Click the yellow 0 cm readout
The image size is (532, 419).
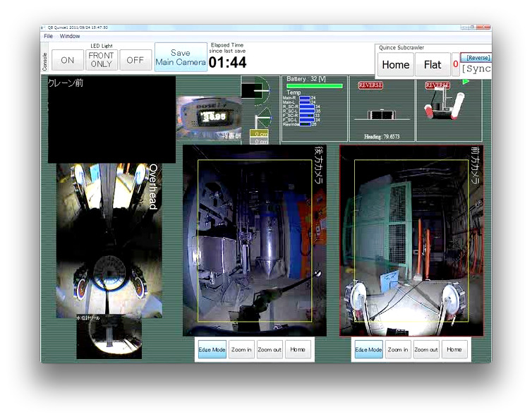point(260,134)
